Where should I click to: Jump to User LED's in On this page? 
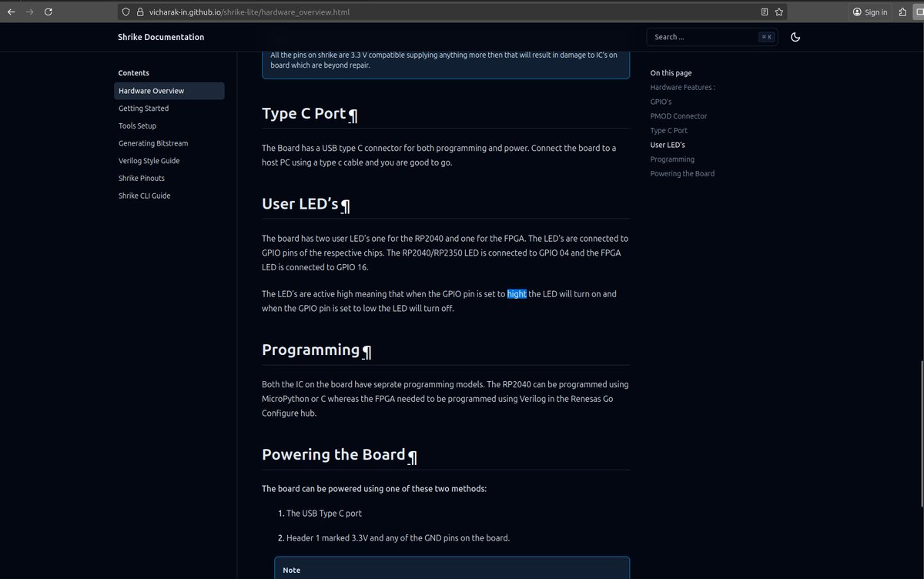(668, 145)
